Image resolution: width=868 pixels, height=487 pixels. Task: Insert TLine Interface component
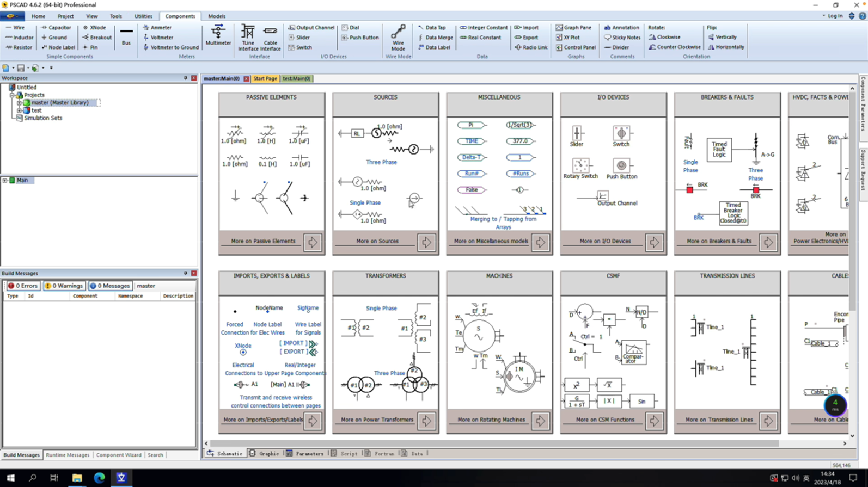tap(248, 38)
